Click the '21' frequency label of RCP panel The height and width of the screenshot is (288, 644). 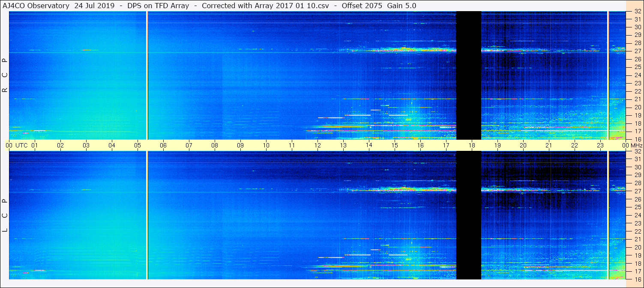(x=637, y=99)
